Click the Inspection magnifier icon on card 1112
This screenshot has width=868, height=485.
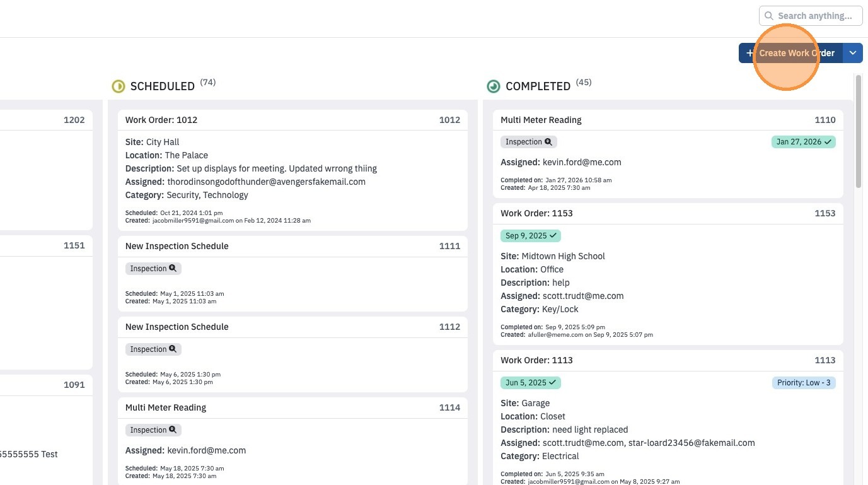173,349
